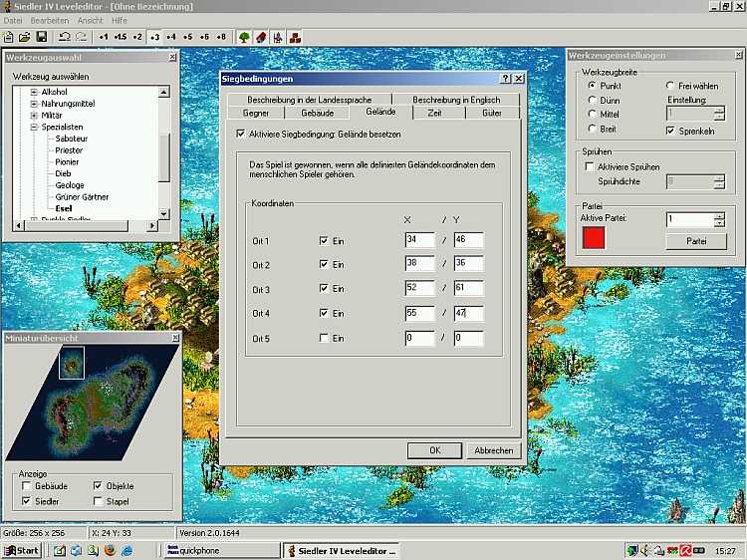Image resolution: width=747 pixels, height=560 pixels.
Task: Toggle Aktiviere Siegbedingung Gelände besetzen checkbox
Action: [241, 134]
